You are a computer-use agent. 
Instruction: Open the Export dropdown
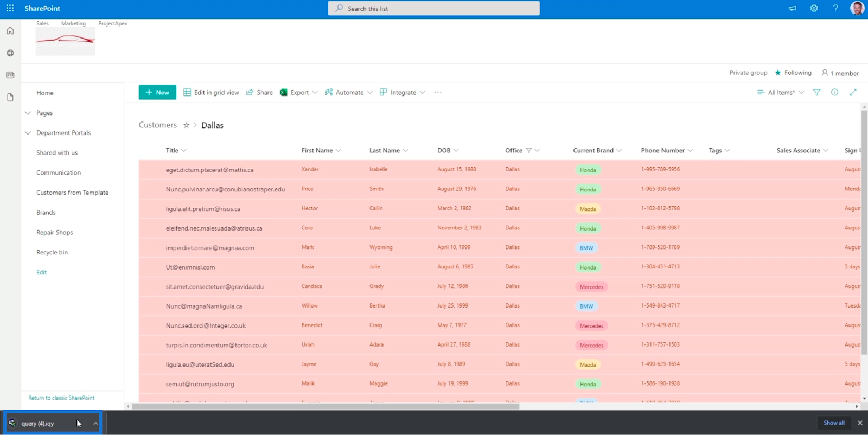(x=299, y=92)
